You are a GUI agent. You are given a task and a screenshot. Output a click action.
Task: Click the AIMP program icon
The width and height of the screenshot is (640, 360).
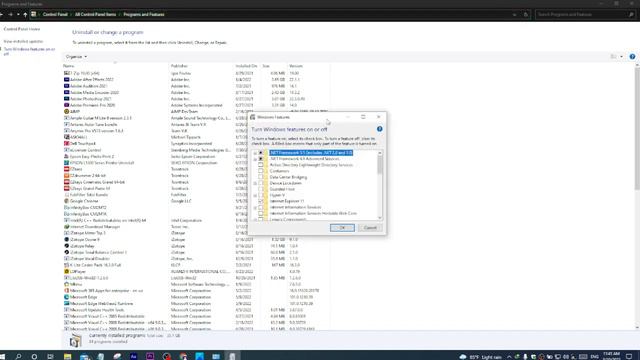coord(67,111)
